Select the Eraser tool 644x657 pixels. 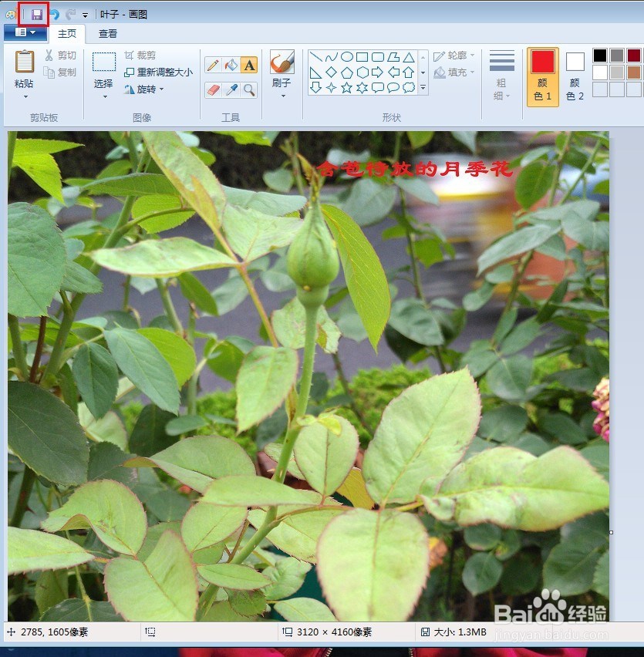pyautogui.click(x=213, y=89)
